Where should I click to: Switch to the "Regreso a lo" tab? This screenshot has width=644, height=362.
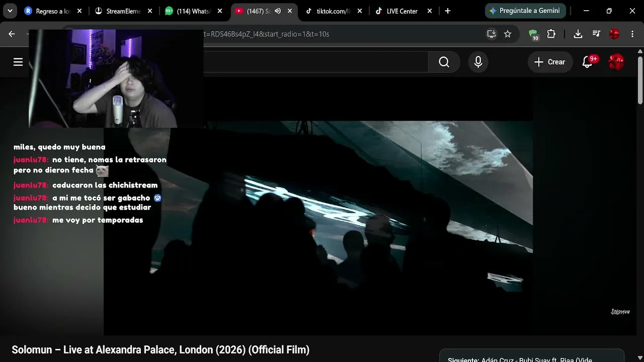pyautogui.click(x=53, y=11)
